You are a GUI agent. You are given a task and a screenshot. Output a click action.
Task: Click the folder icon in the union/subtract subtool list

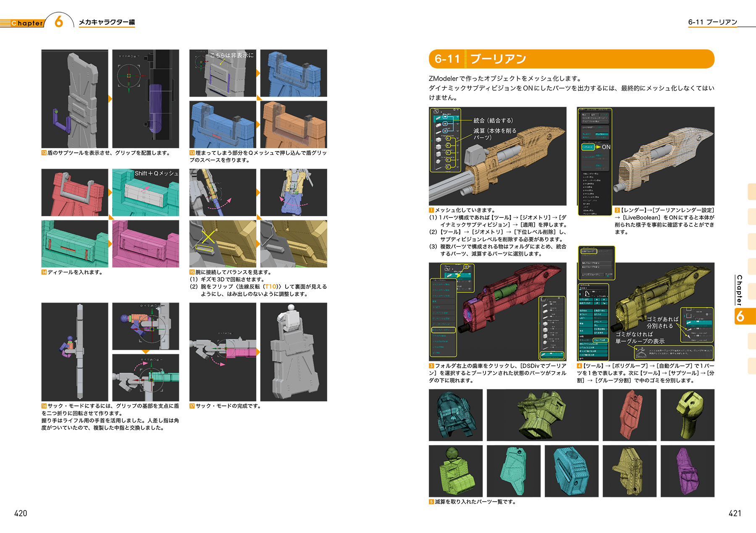coord(436,112)
